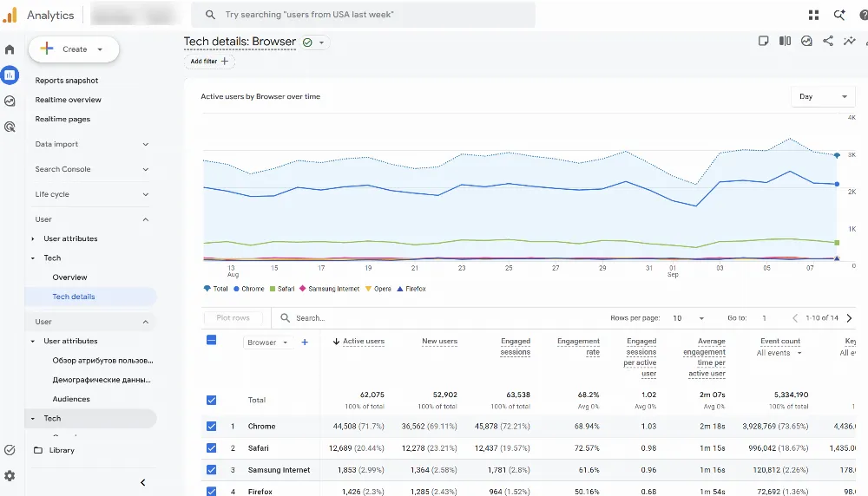Open dropdown next to report status check
The width and height of the screenshot is (868, 496).
tap(322, 42)
